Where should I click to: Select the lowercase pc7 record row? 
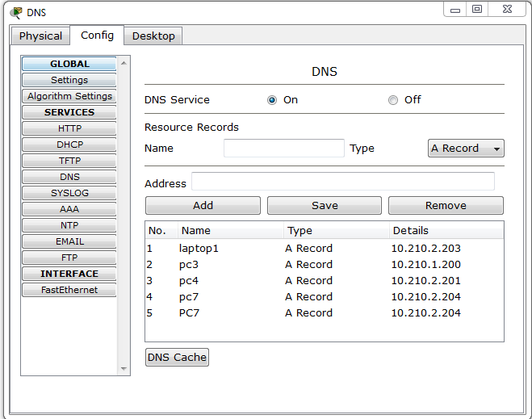[325, 297]
